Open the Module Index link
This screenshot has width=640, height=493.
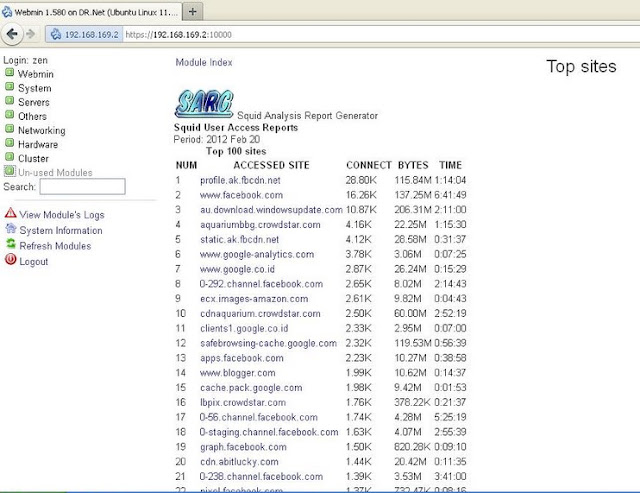[x=204, y=62]
